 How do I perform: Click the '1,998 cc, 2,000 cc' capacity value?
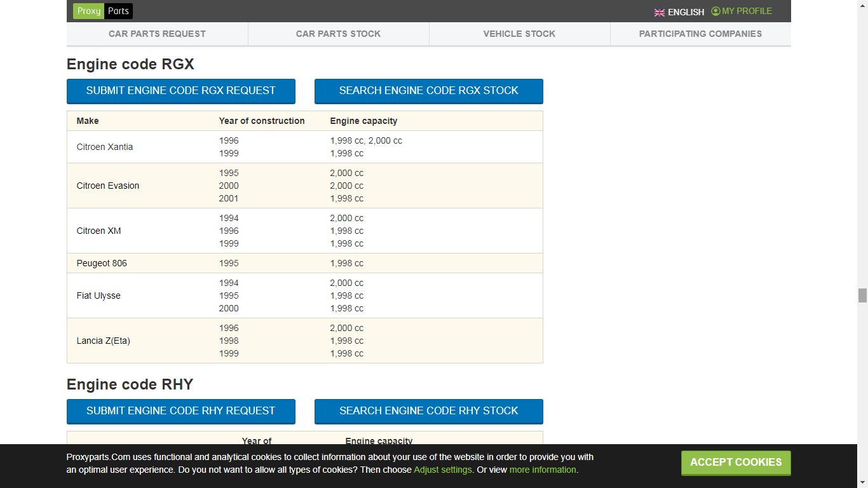(x=366, y=140)
